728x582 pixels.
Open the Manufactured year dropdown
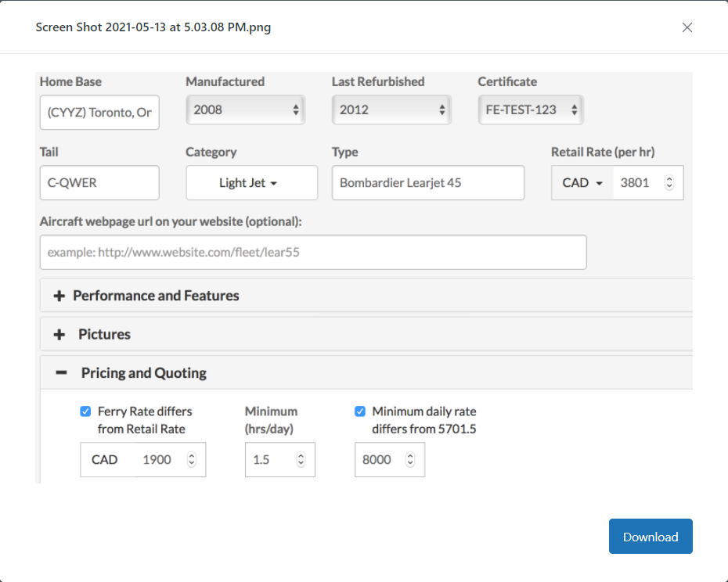245,110
